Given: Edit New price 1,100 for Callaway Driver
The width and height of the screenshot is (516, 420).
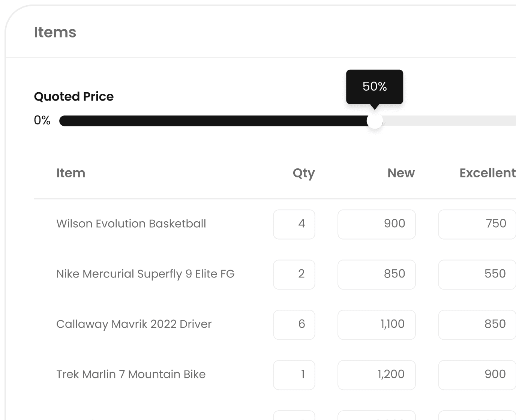Looking at the screenshot, I should (x=376, y=325).
